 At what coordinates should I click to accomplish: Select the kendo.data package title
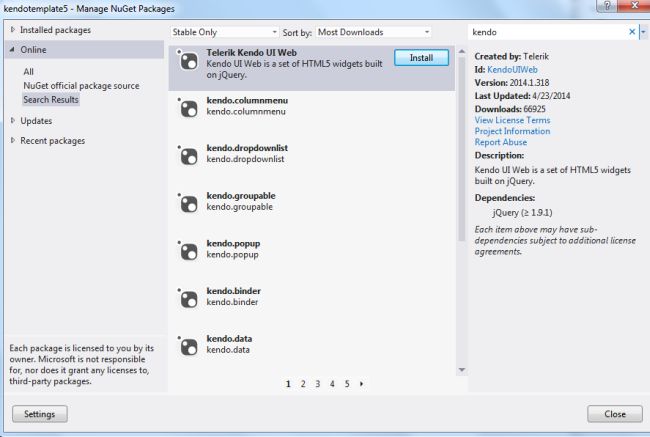pos(229,339)
